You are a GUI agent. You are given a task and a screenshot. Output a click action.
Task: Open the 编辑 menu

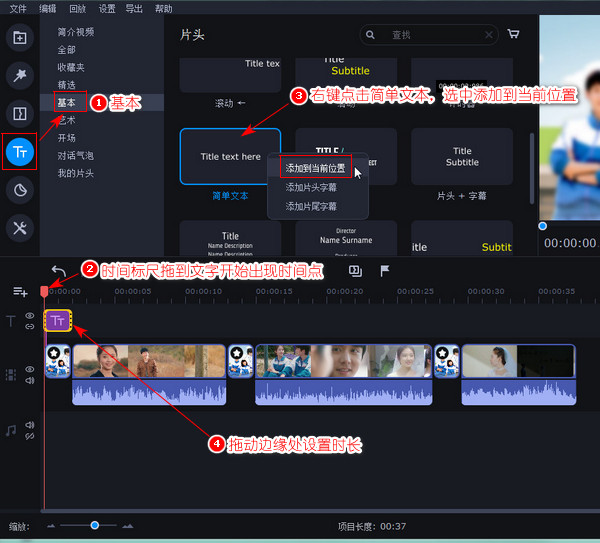[x=48, y=8]
